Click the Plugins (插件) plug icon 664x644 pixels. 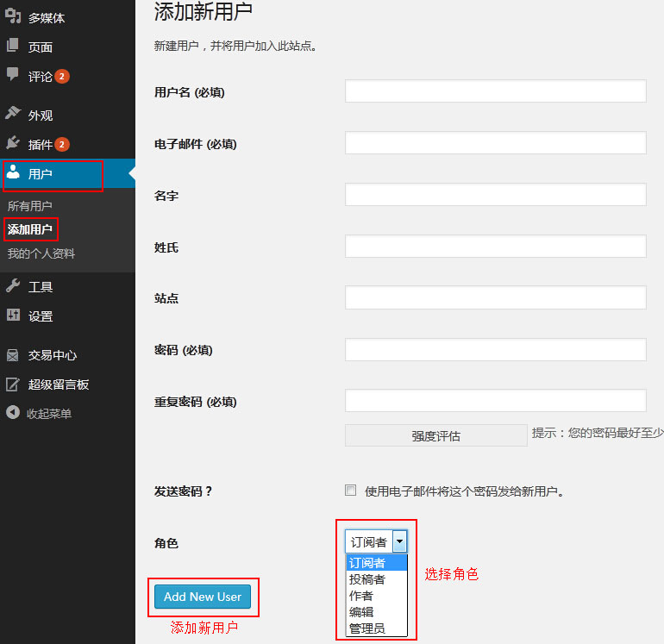(x=13, y=143)
